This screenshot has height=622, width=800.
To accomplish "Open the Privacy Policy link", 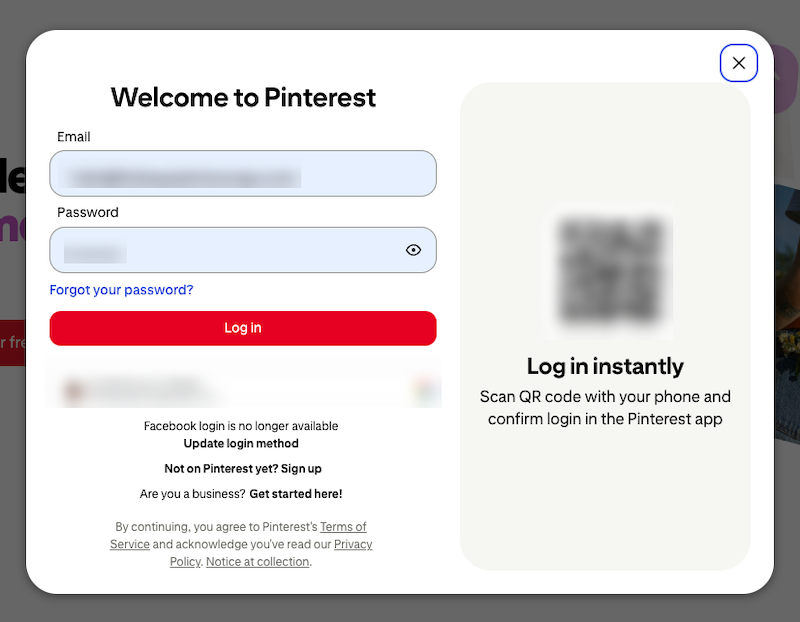I will pos(352,544).
